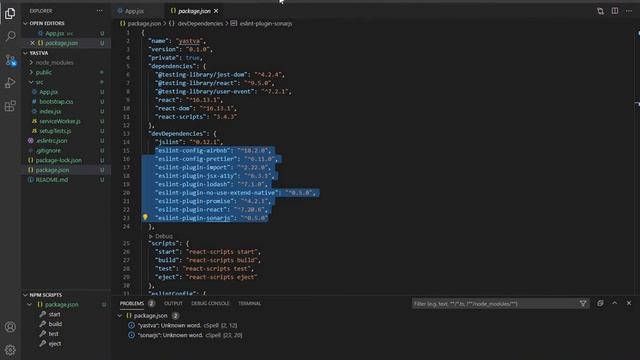This screenshot has width=640, height=360.
Task: Run the start npm script
Action: [54, 314]
